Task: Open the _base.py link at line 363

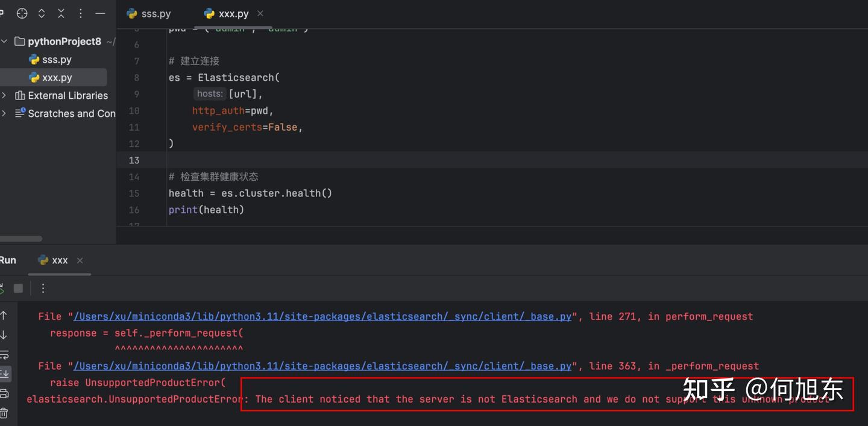Action: click(322, 366)
